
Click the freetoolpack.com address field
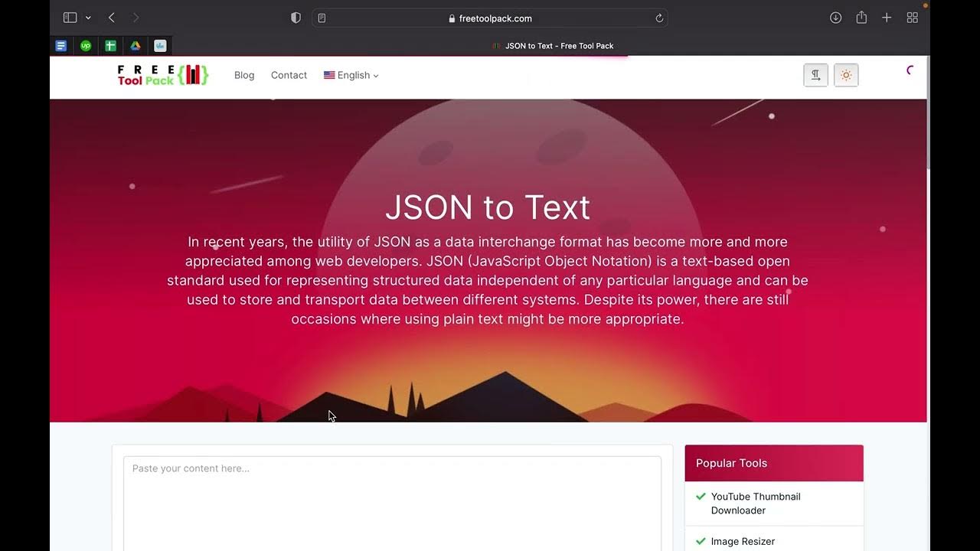pyautogui.click(x=490, y=18)
